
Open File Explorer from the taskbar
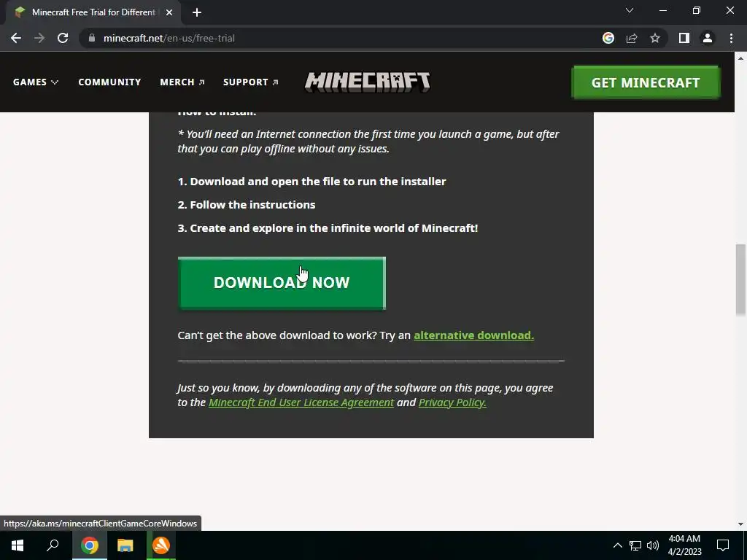coord(125,545)
